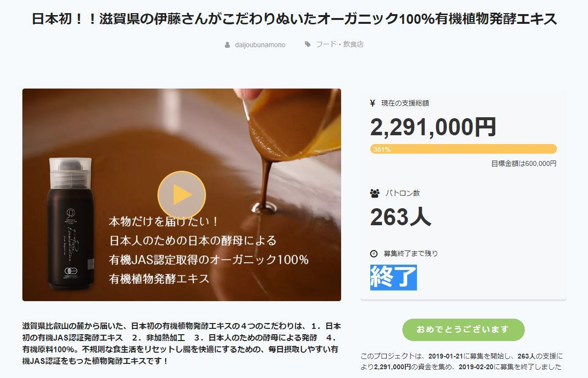Click the yen icon next to 現在の支援総額
The width and height of the screenshot is (588, 378).
click(x=373, y=103)
